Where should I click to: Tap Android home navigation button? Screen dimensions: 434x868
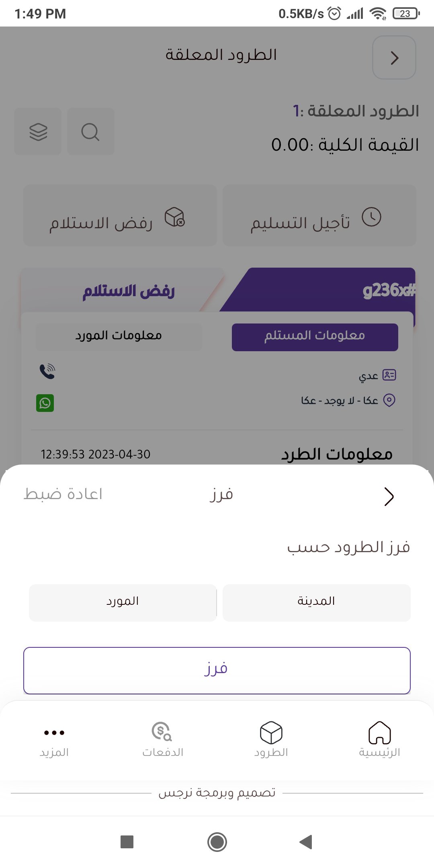pyautogui.click(x=217, y=842)
